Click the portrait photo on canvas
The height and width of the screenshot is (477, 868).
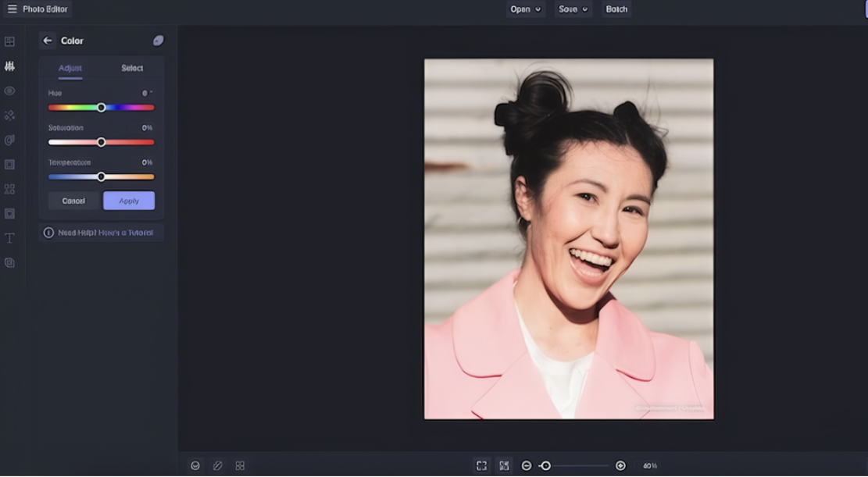click(569, 239)
